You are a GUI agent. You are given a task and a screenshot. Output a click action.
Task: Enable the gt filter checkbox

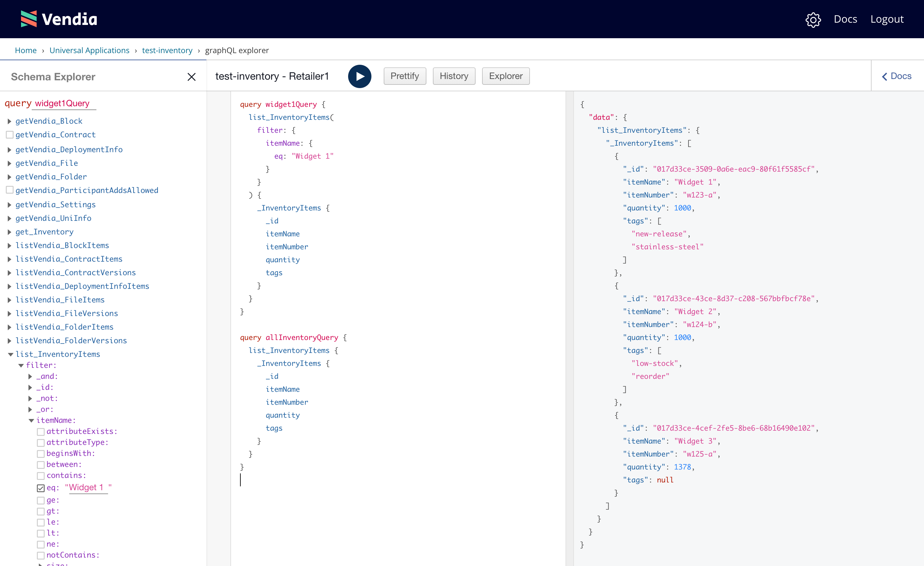tap(40, 511)
